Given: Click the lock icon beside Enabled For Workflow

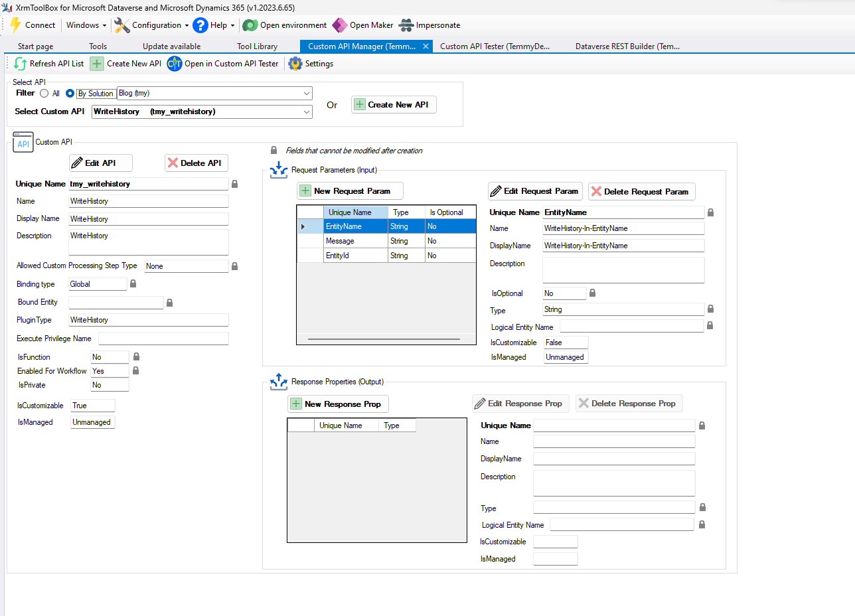Looking at the screenshot, I should pyautogui.click(x=136, y=371).
